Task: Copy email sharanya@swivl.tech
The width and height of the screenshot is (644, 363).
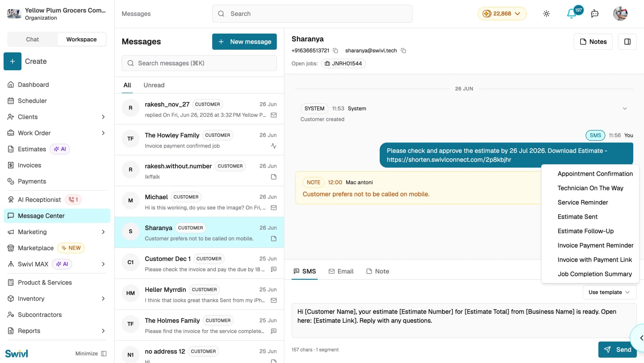Action: pyautogui.click(x=404, y=51)
